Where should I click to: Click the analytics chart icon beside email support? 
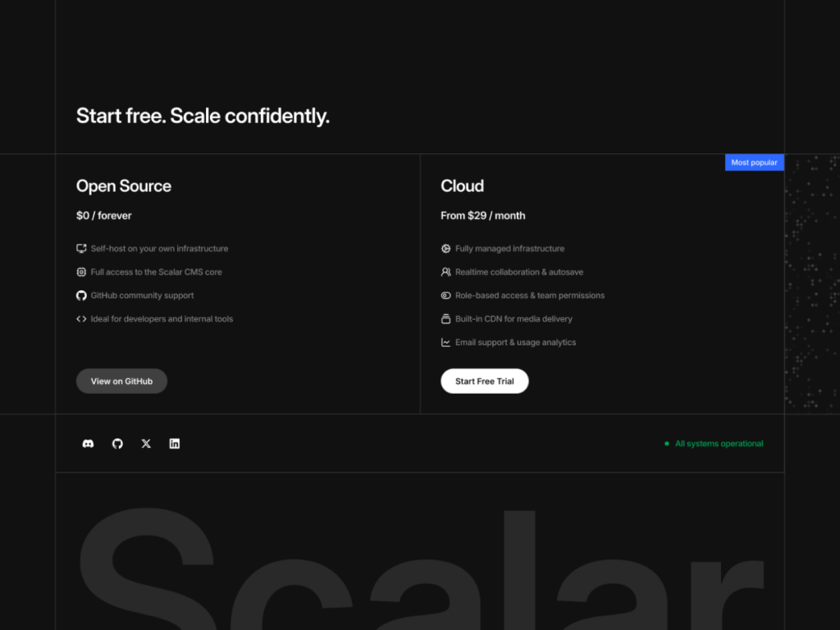pyautogui.click(x=445, y=342)
